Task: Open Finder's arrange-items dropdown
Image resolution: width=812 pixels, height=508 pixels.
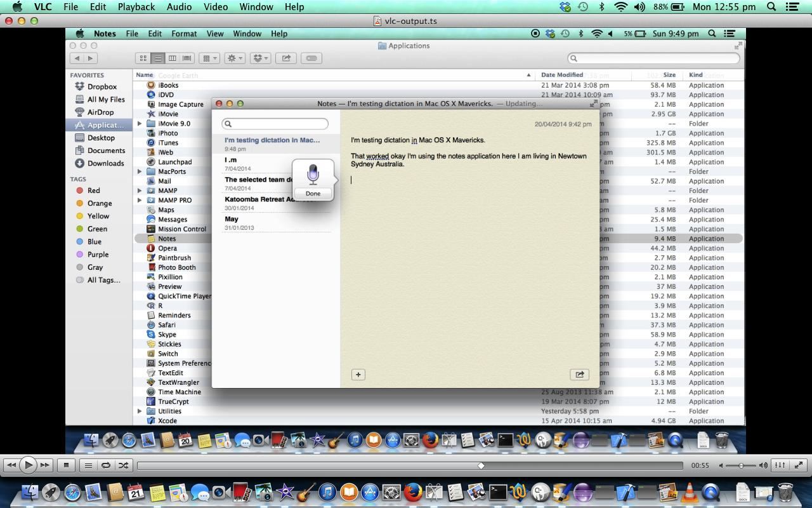Action: tap(209, 58)
